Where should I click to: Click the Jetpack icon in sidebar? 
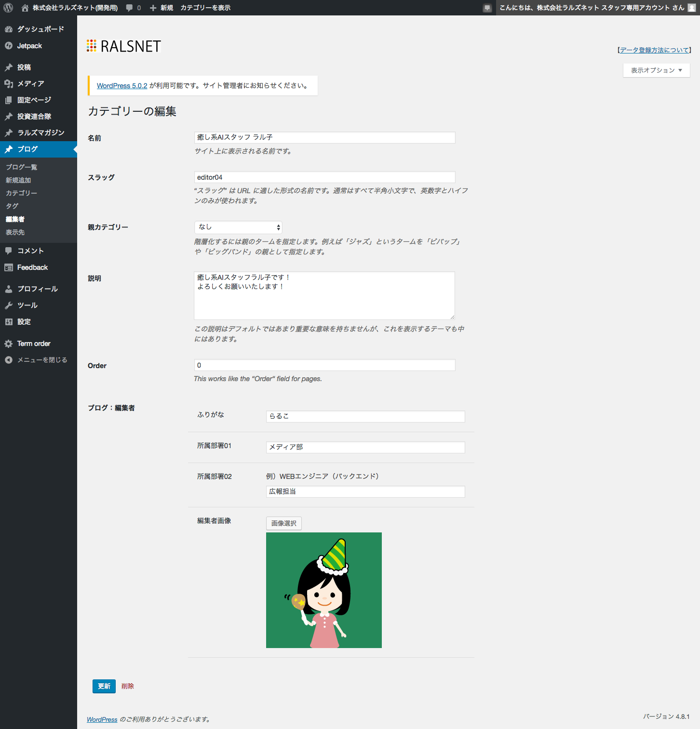click(9, 46)
